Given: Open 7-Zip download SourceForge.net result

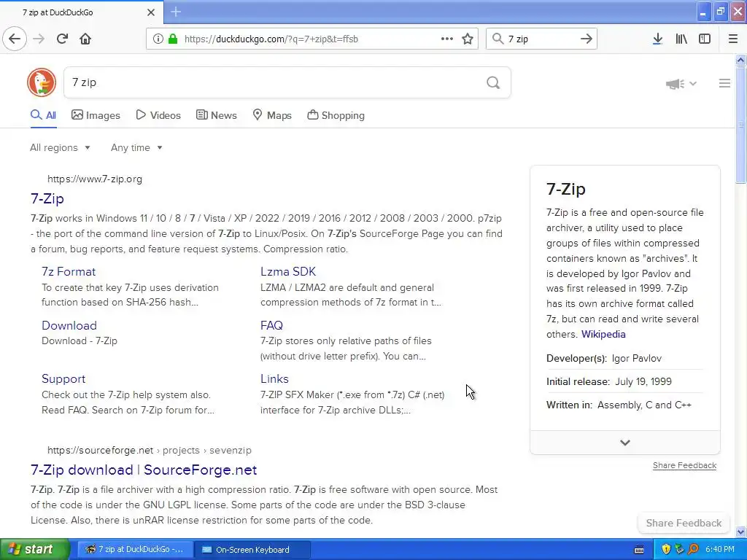Looking at the screenshot, I should pyautogui.click(x=144, y=470).
